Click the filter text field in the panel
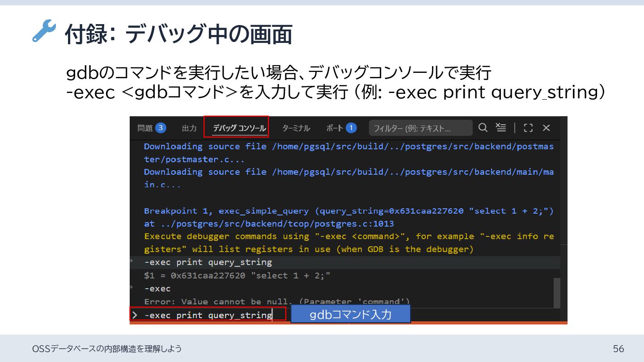644x362 pixels. 420,128
